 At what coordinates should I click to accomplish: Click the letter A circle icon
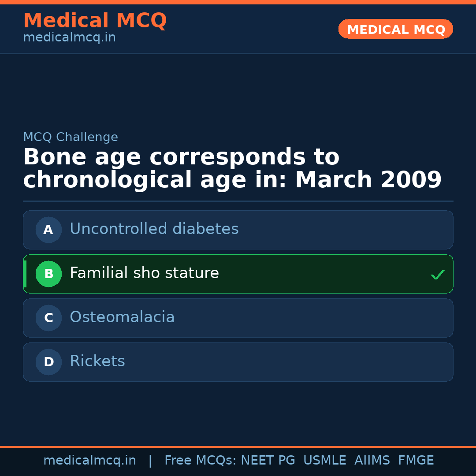pyautogui.click(x=48, y=230)
